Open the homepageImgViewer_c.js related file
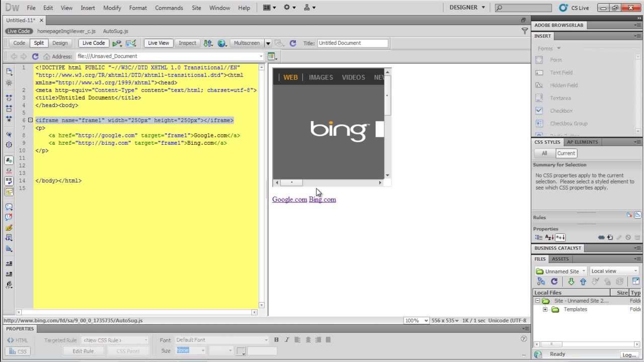This screenshot has width=644, height=362. tap(66, 31)
